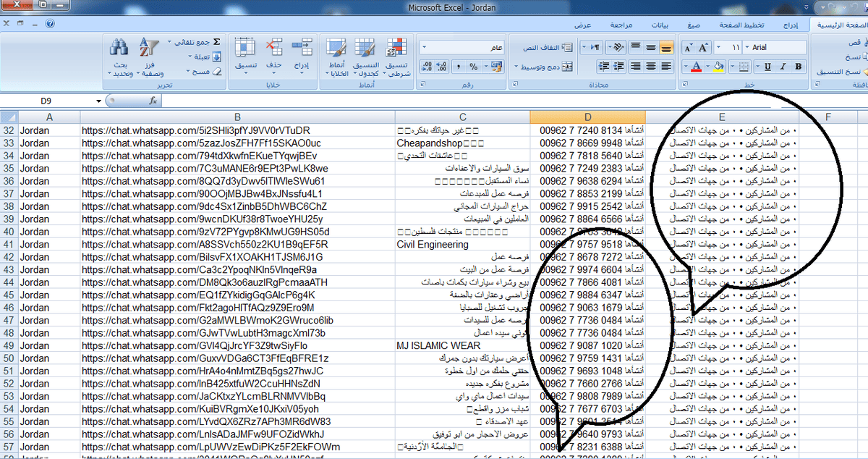Expand the Name Box dropdown arrow
Image resolution: width=868 pixels, height=459 pixels.
[x=99, y=101]
